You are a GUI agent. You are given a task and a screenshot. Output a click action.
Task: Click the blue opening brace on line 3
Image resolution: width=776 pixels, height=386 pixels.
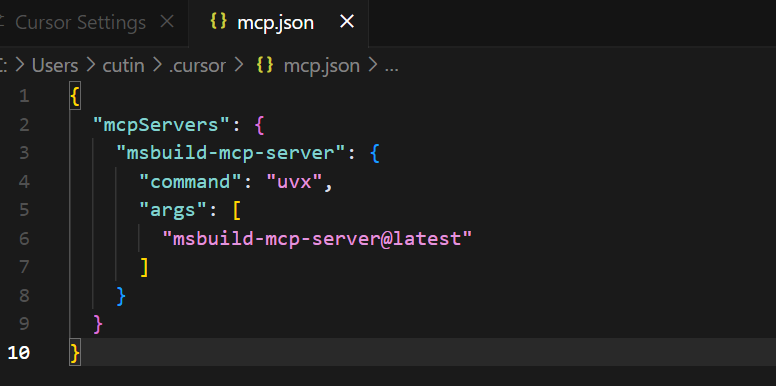(x=375, y=153)
